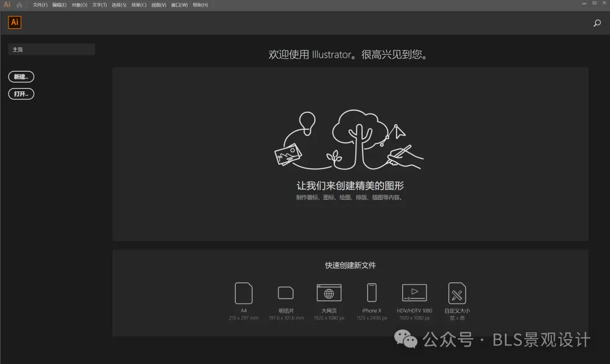
Task: Open the 编辑(E) menu
Action: coord(59,5)
